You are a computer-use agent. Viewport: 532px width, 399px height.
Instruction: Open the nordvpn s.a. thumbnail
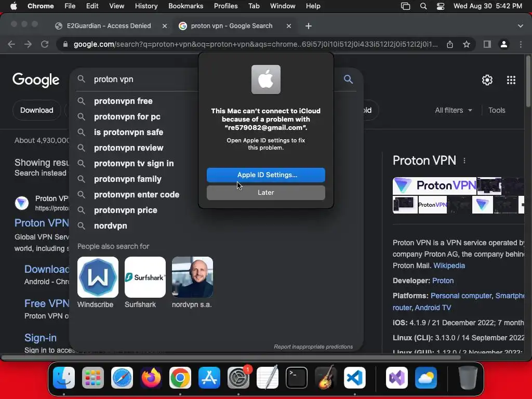192,277
